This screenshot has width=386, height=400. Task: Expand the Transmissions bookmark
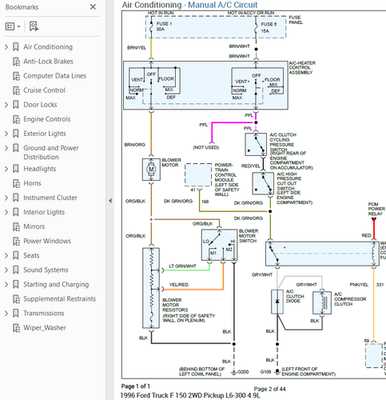tap(6, 313)
